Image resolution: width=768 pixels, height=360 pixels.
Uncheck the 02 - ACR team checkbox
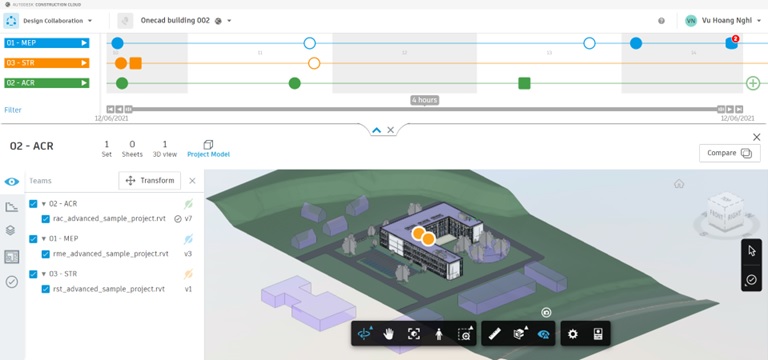(x=33, y=204)
